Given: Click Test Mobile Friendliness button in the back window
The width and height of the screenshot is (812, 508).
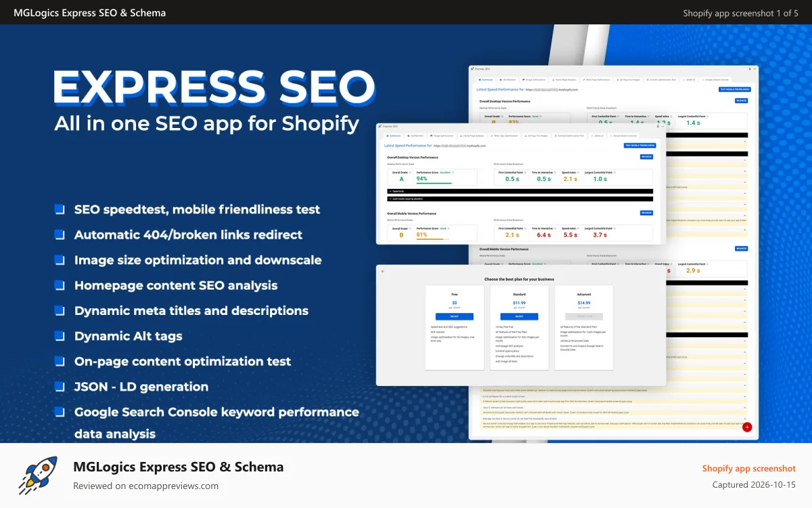Looking at the screenshot, I should [x=735, y=89].
